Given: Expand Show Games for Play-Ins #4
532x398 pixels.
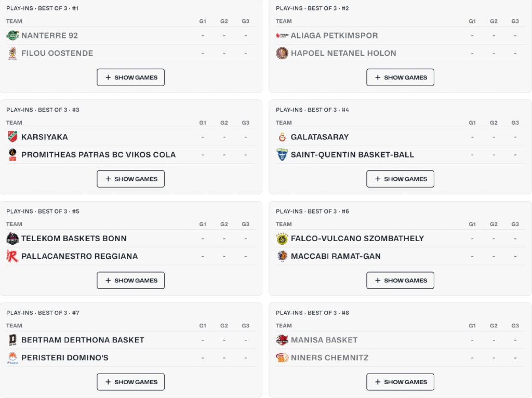Looking at the screenshot, I should coord(400,179).
